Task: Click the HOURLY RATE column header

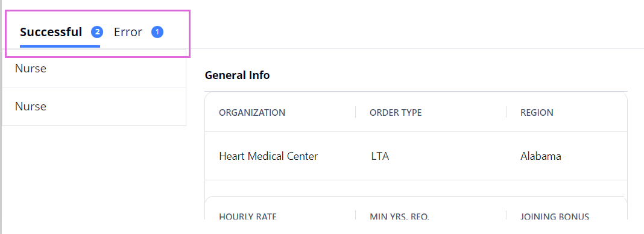Action: [248, 217]
